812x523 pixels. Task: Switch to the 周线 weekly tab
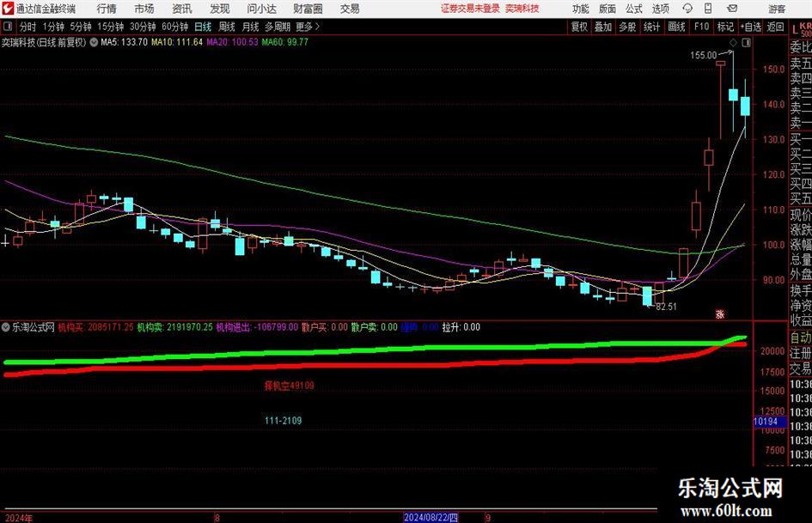point(226,27)
